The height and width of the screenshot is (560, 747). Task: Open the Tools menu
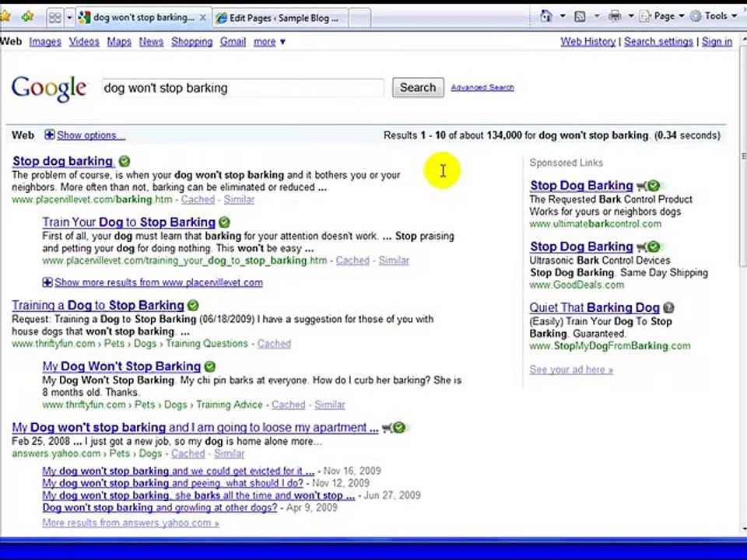713,16
